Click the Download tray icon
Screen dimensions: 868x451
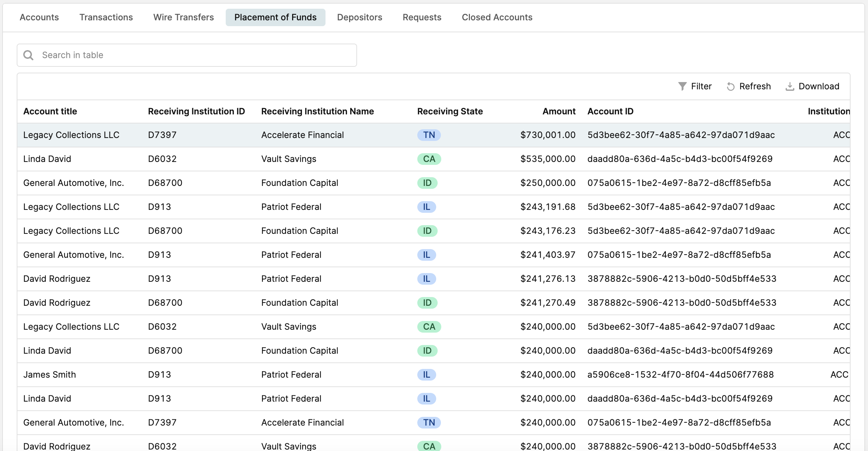click(790, 86)
